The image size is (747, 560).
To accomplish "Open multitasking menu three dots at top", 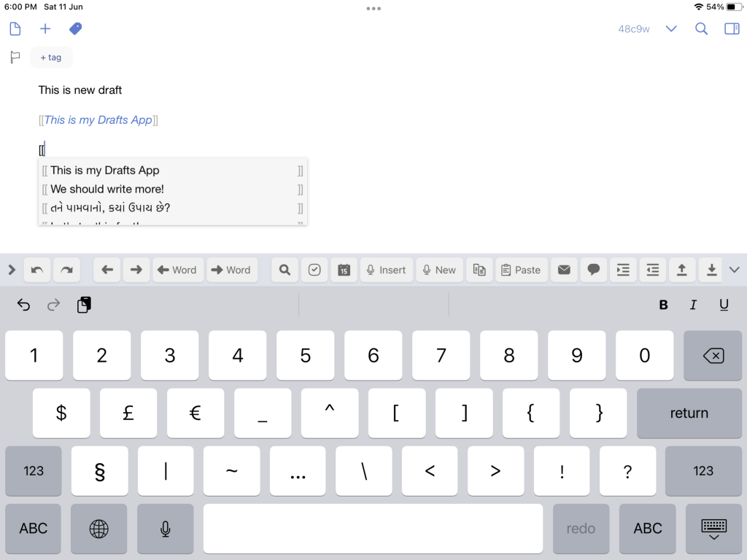I will 373,9.
